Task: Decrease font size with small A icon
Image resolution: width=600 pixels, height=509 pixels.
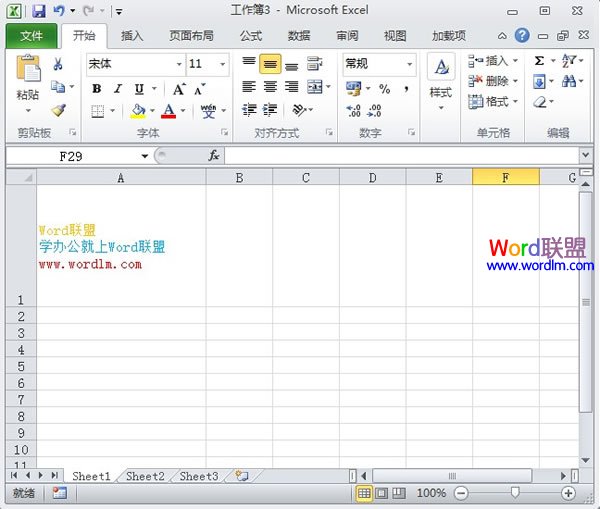Action: pos(199,89)
